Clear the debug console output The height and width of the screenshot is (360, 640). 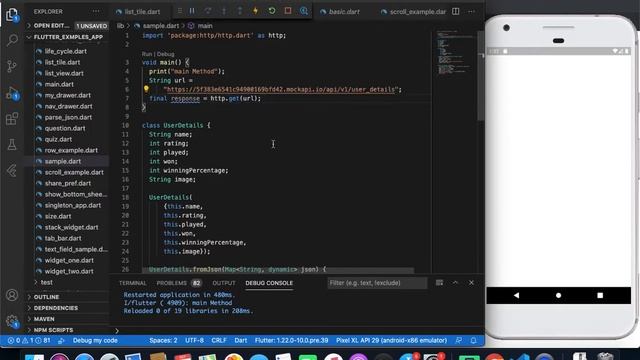click(x=440, y=282)
